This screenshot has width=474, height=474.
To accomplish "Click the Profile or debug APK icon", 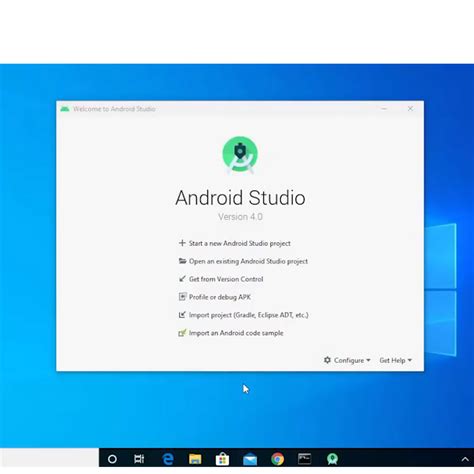I will coord(182,297).
